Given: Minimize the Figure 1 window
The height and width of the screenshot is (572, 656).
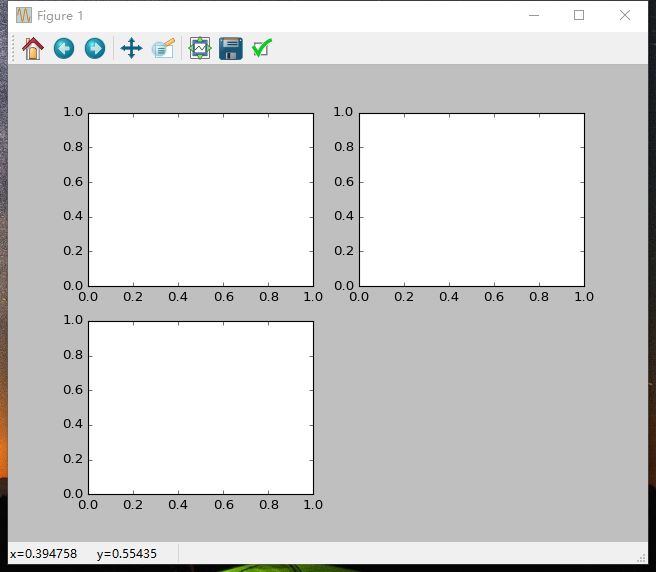Looking at the screenshot, I should tap(534, 15).
